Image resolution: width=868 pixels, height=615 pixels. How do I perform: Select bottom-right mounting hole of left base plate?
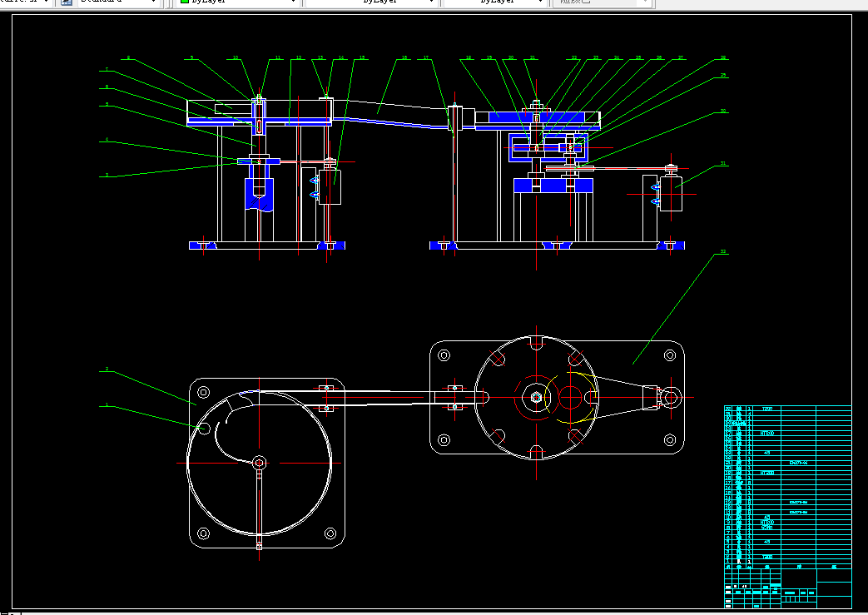tap(330, 533)
